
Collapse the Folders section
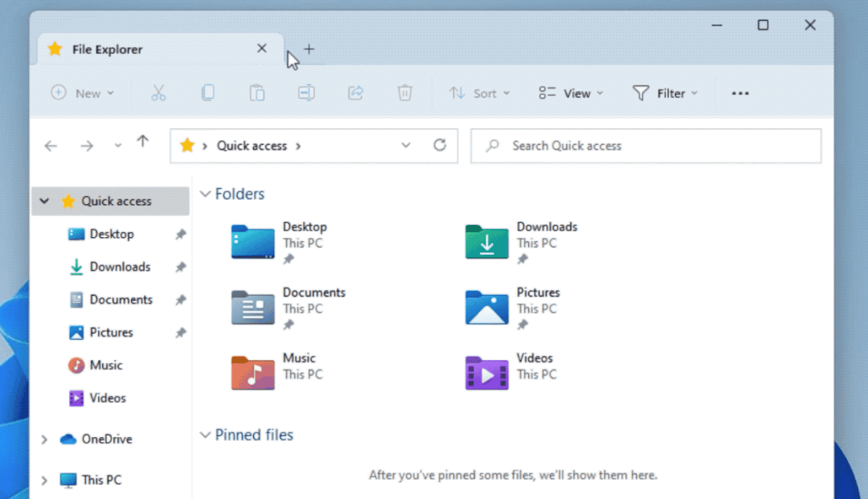[206, 194]
